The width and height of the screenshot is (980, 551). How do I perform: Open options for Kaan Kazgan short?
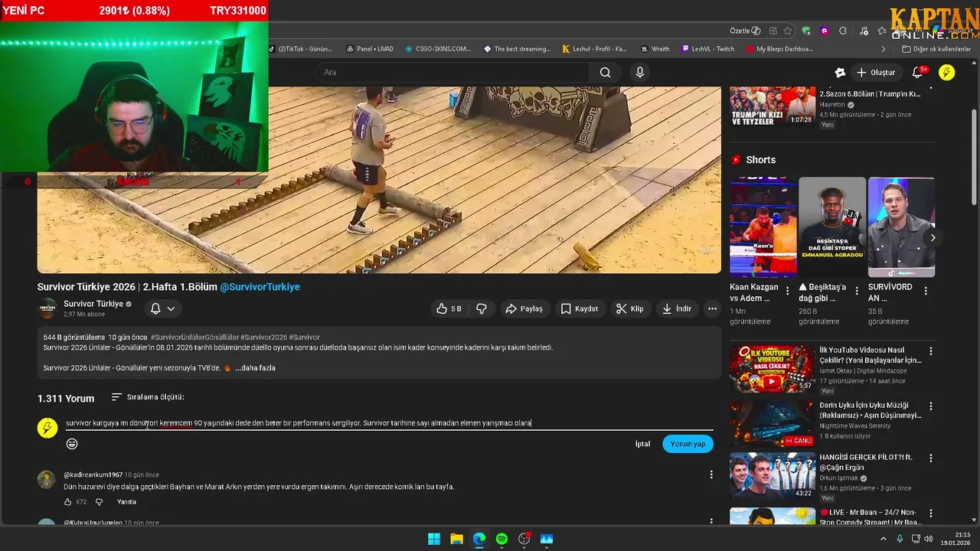[x=788, y=291]
